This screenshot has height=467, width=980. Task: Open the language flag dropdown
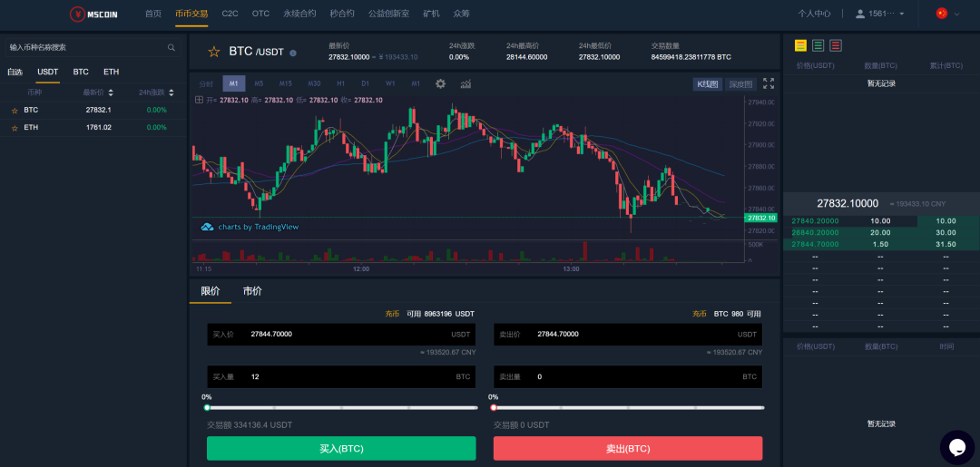[947, 14]
